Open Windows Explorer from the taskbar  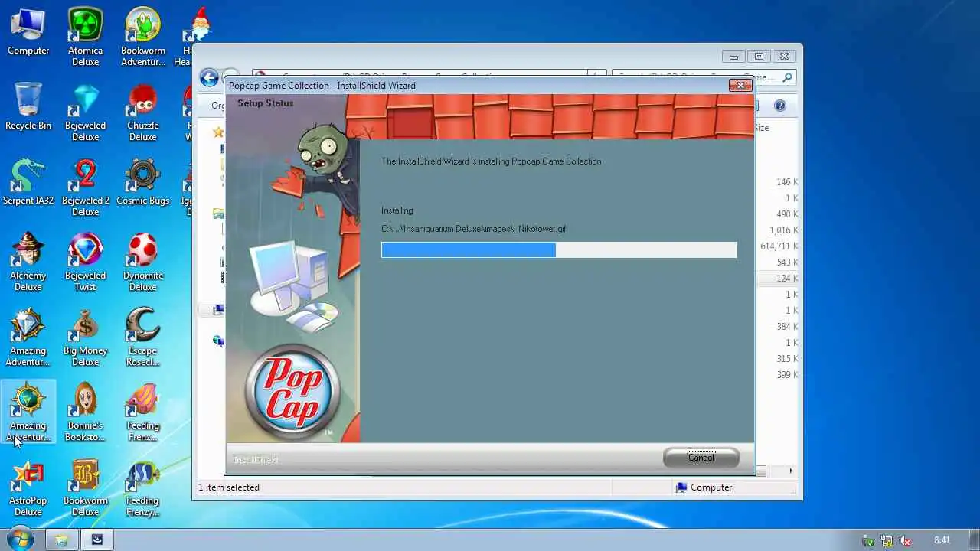pyautogui.click(x=62, y=540)
